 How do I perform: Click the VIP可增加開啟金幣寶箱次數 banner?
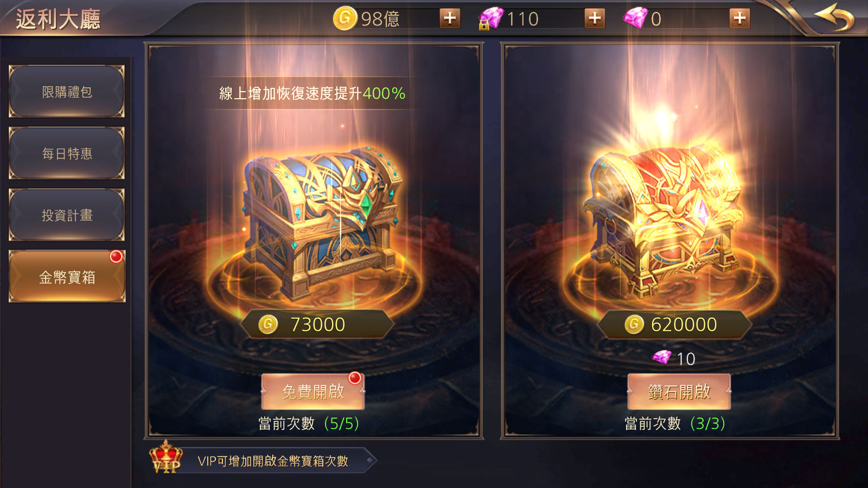273,461
